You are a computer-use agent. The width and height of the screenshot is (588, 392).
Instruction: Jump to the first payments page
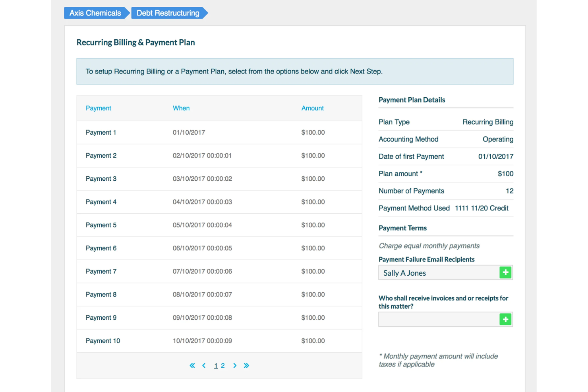click(192, 365)
